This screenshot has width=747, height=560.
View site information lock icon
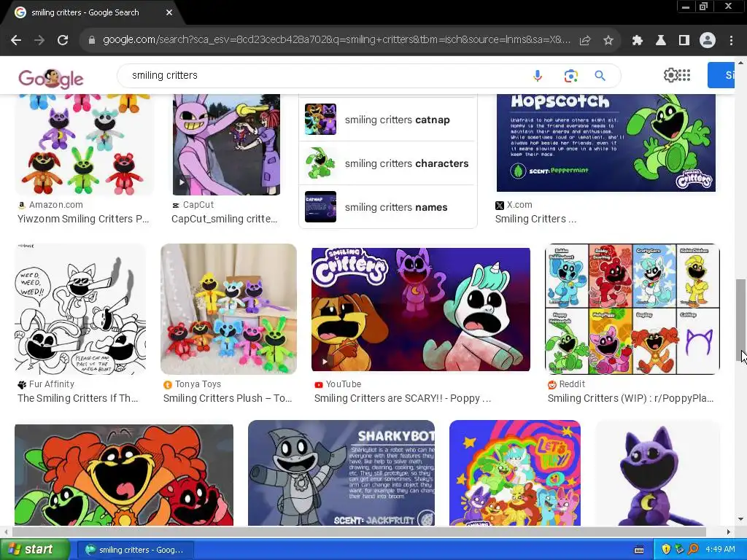click(91, 40)
